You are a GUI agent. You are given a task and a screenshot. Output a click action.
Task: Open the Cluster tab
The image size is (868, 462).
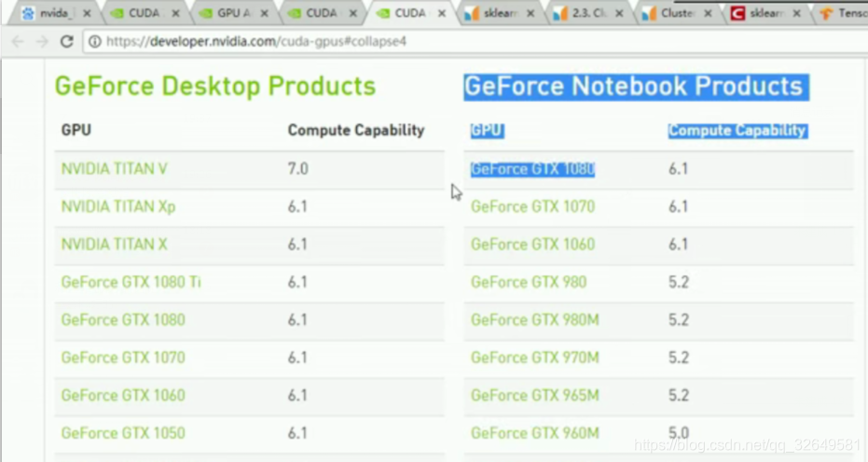[677, 13]
